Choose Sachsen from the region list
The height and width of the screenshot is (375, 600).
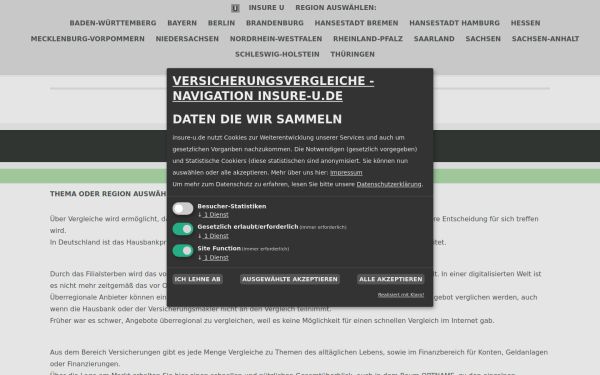tap(483, 39)
